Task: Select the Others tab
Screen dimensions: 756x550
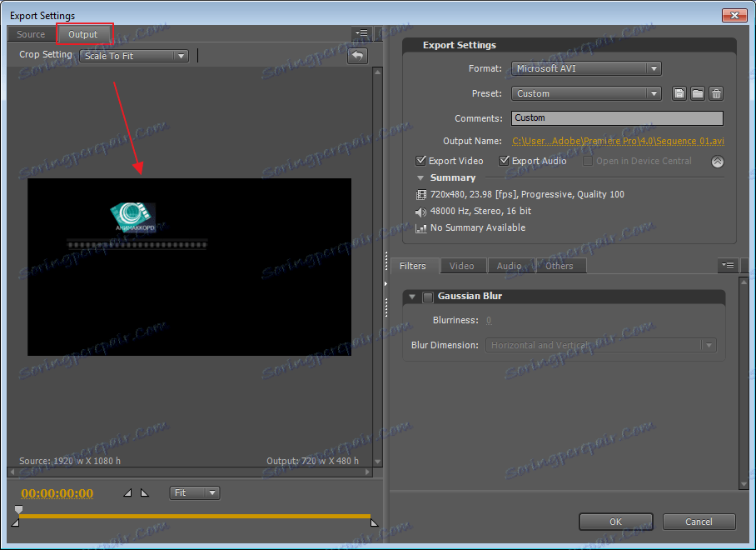Action: point(560,266)
